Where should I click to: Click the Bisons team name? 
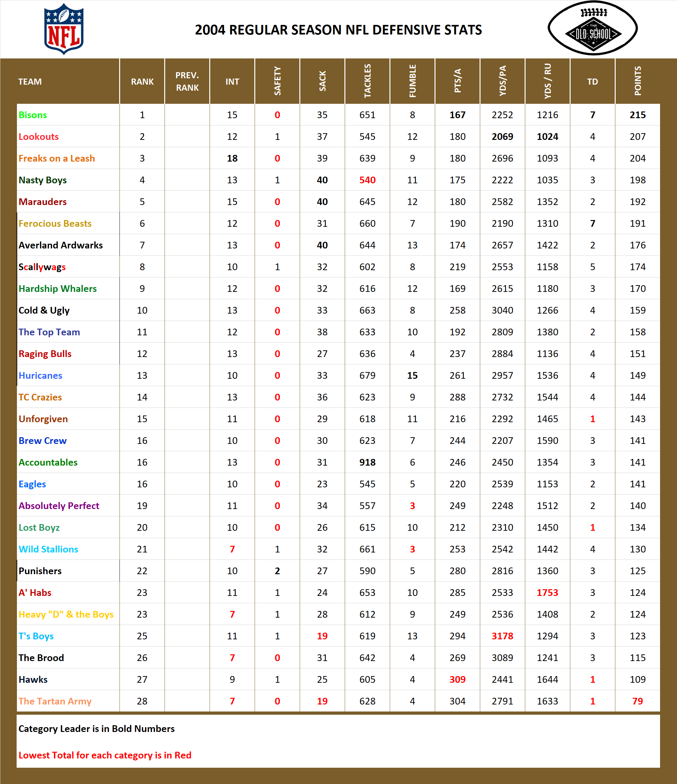click(x=33, y=115)
